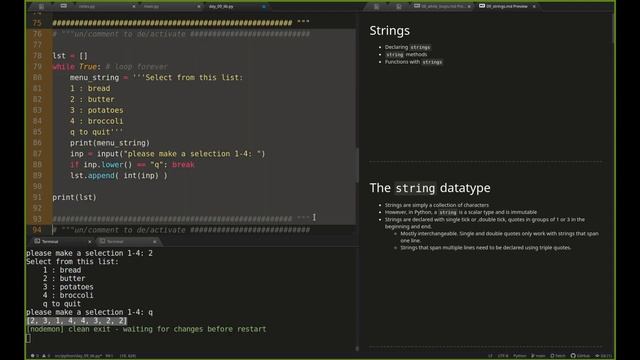Click the terminal icon on second Terminal tab
Viewport: 640px width, 360px height.
pos(102,241)
